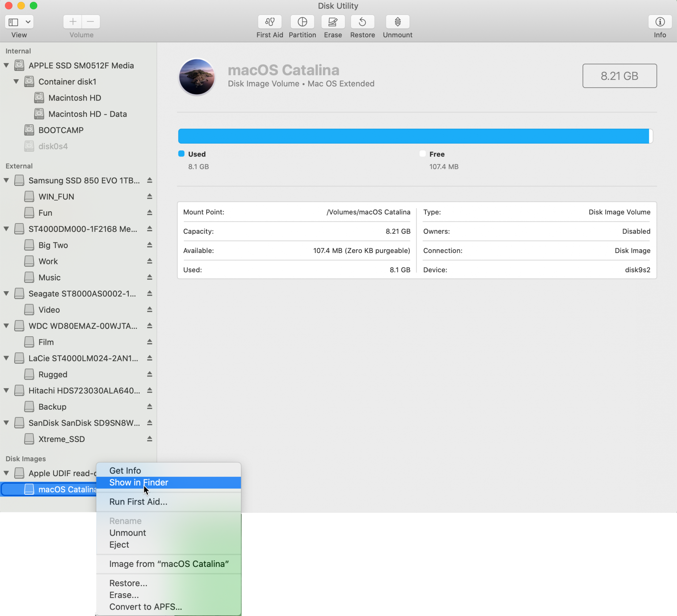Remove volume with minus button
The height and width of the screenshot is (616, 677).
[x=90, y=22]
